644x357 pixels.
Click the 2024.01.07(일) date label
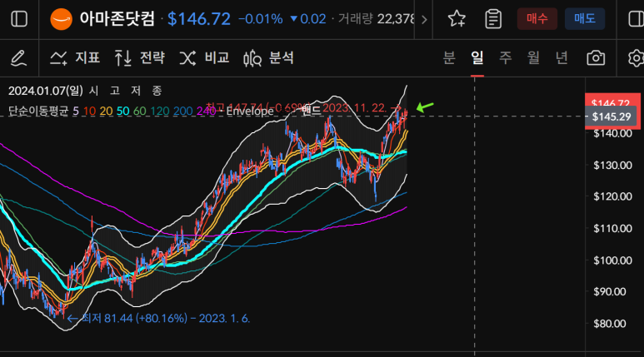[x=46, y=91]
